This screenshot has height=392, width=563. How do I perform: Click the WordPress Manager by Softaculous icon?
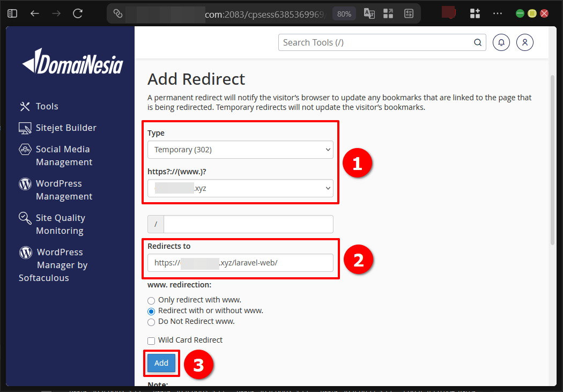(x=25, y=252)
